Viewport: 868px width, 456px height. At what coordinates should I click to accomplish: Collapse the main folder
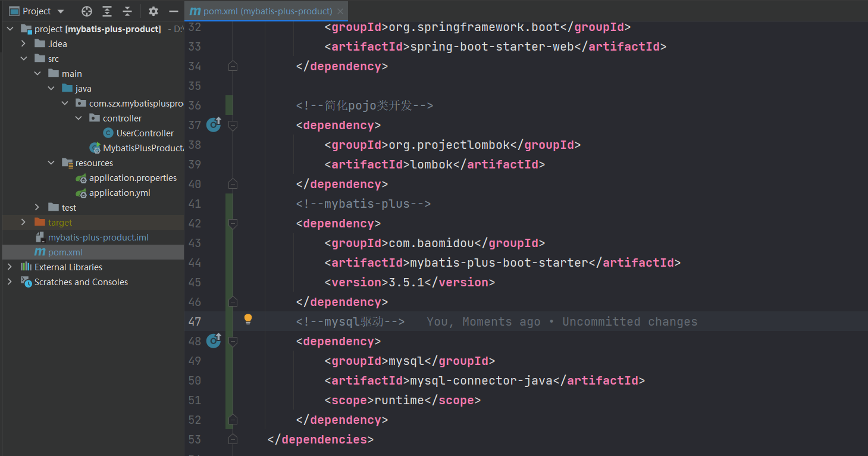tap(37, 73)
